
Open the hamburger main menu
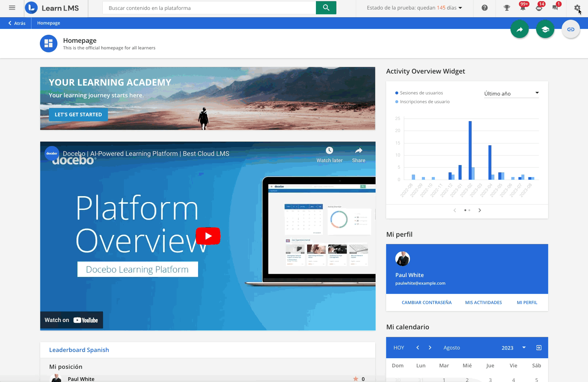tap(12, 8)
